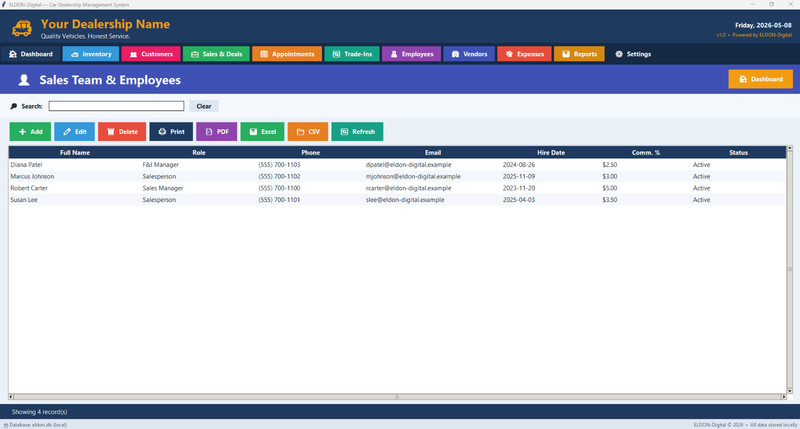Go to Sales & Deals tab

(x=216, y=54)
